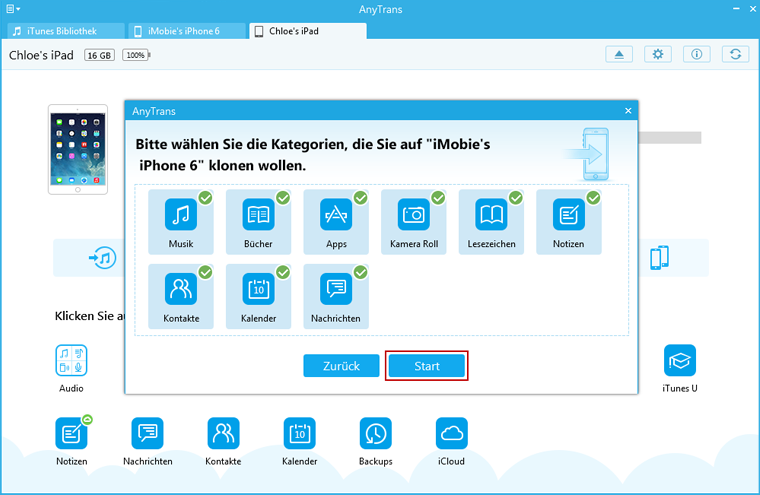The height and width of the screenshot is (495, 760).
Task: Select the Chloe's iPad tab
Action: coord(308,31)
